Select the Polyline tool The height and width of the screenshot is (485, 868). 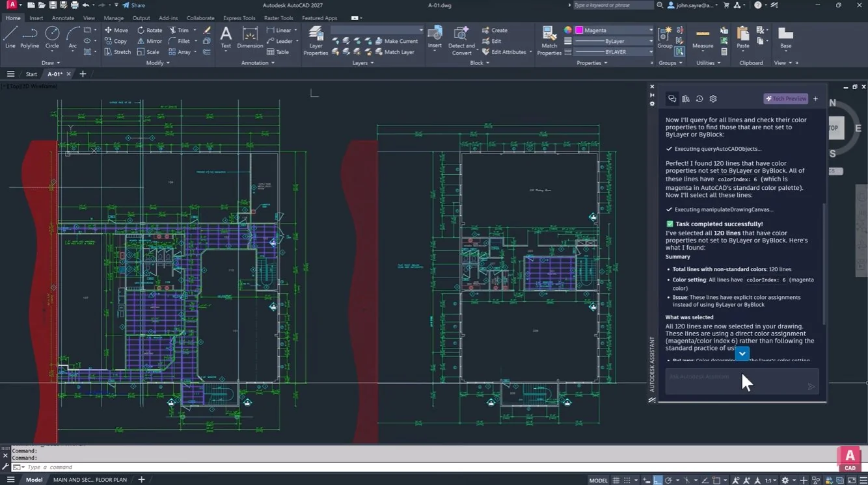[x=29, y=37]
